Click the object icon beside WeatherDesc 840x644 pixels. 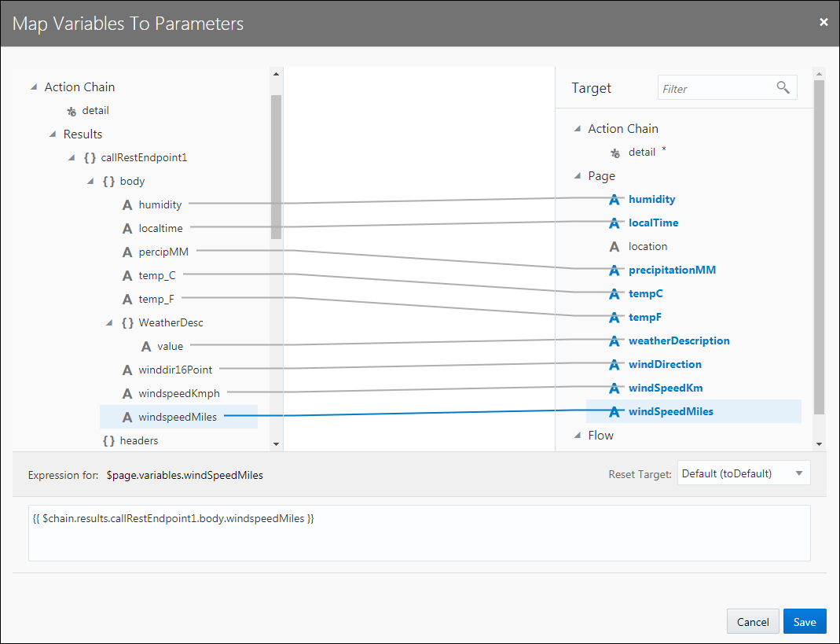[x=127, y=322]
